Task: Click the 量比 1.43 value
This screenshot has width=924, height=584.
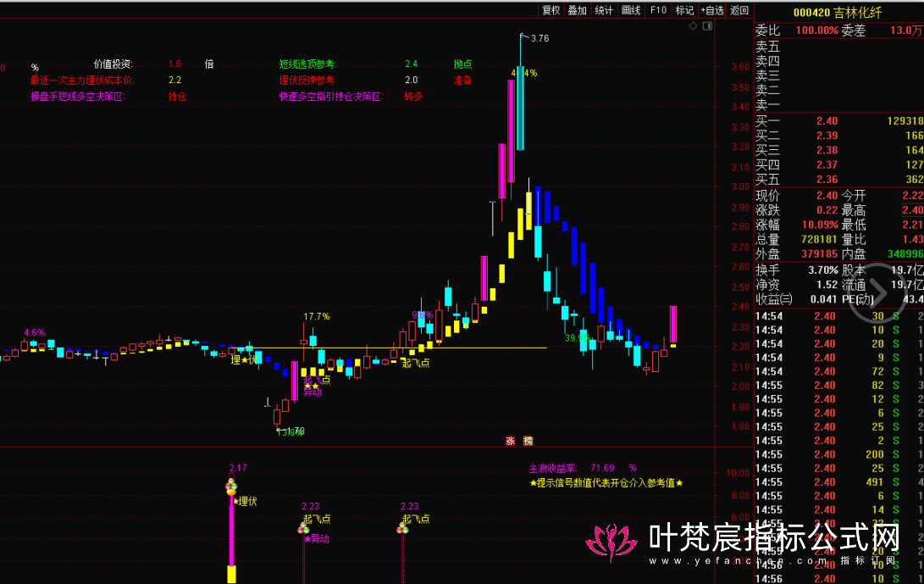Action: (x=913, y=240)
